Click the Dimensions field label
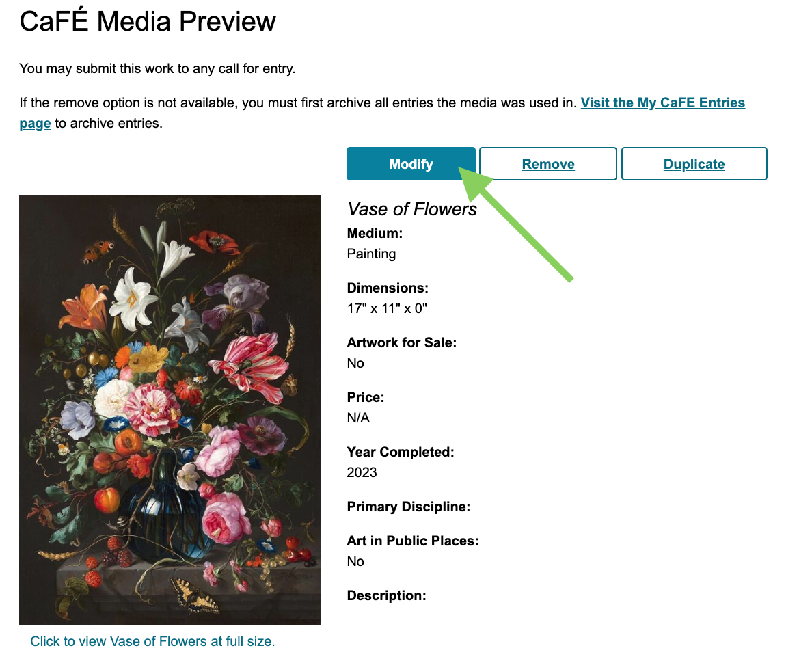This screenshot has width=812, height=661. (388, 288)
